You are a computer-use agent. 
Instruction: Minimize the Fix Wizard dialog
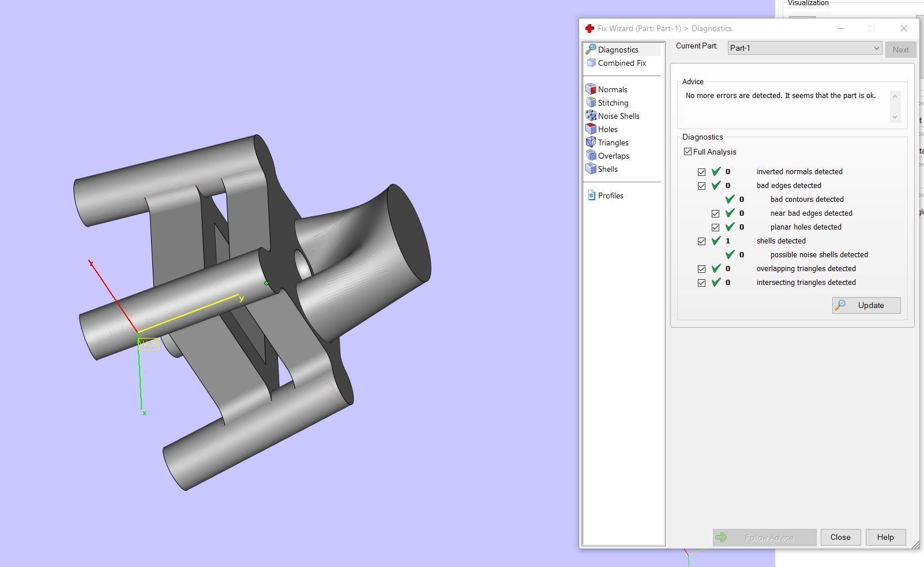[x=840, y=28]
